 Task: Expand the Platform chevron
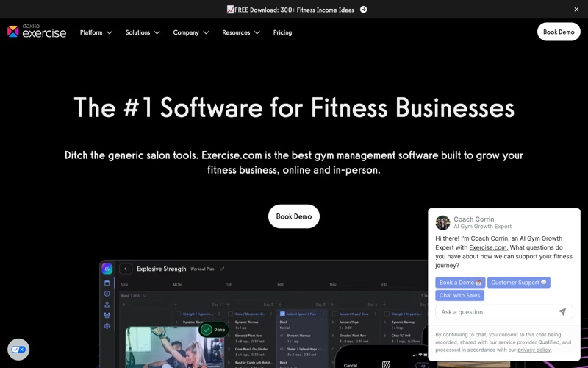point(110,32)
